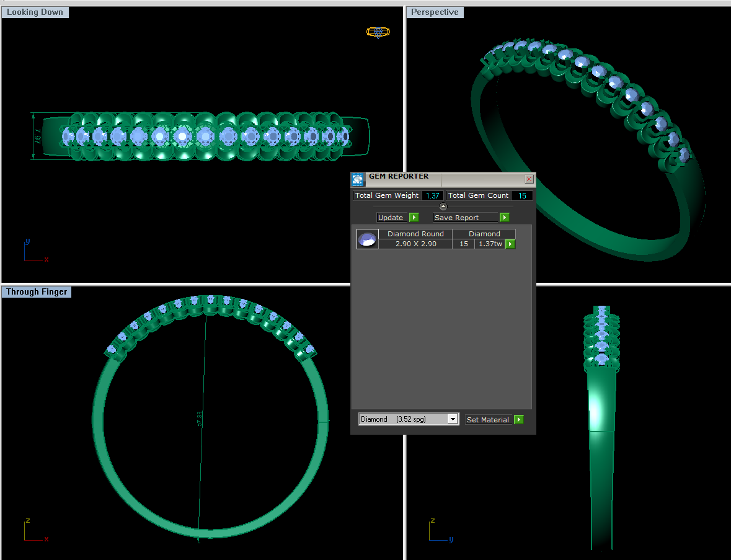Click the Diamond material column header

[484, 234]
